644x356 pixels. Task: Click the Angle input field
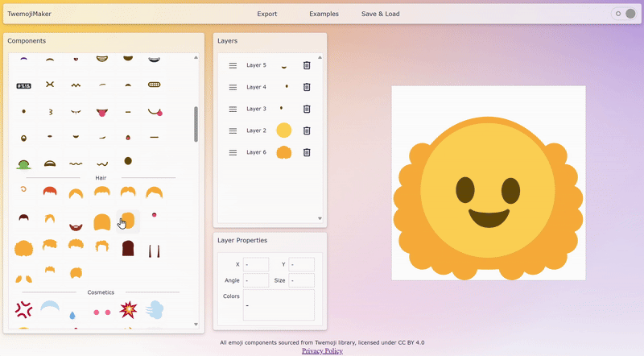tap(256, 280)
